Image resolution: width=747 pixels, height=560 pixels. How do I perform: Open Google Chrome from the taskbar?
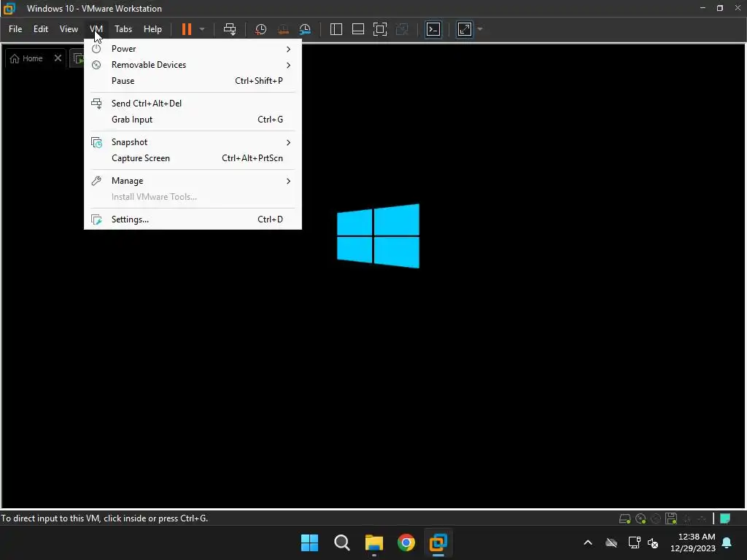coord(406,542)
